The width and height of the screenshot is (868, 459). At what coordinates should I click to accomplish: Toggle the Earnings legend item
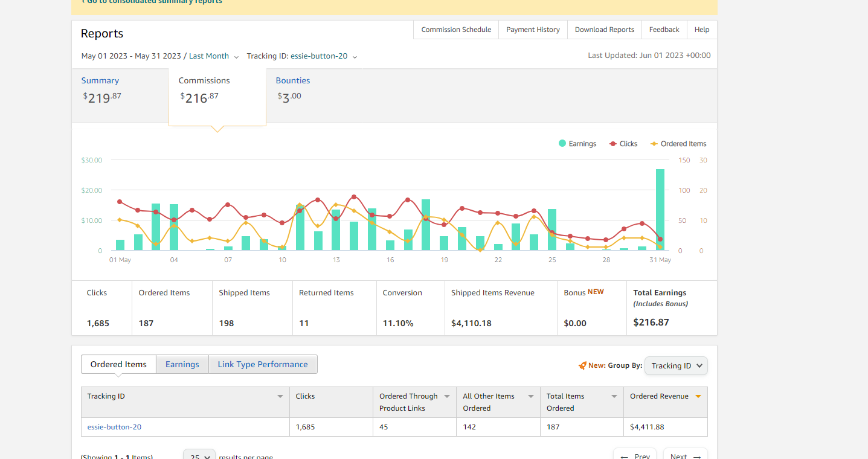point(577,144)
